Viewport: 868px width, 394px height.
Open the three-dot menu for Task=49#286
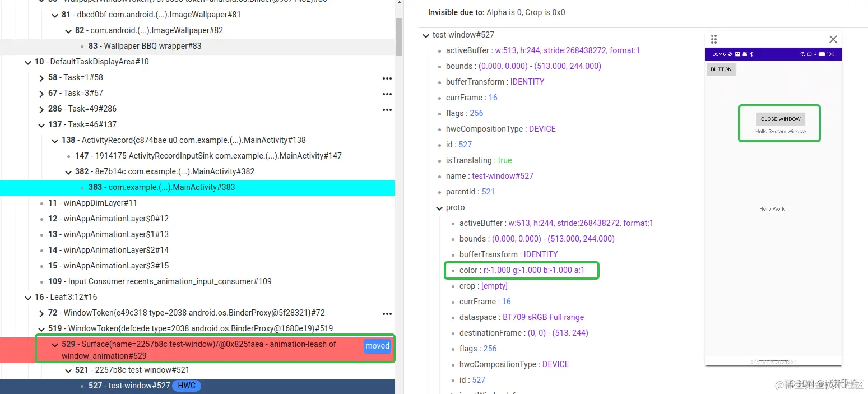coord(387,110)
